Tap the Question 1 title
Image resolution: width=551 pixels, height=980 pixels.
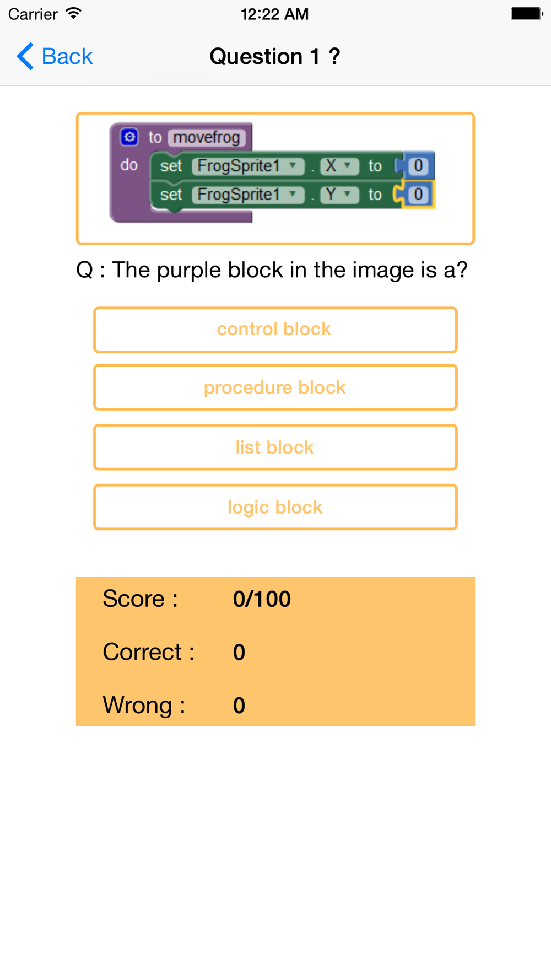pos(275,56)
